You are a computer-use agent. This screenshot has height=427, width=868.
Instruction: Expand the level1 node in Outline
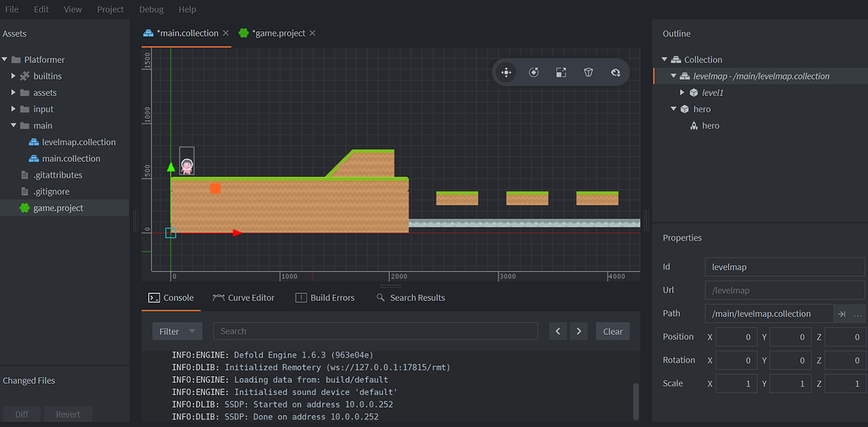click(x=682, y=92)
